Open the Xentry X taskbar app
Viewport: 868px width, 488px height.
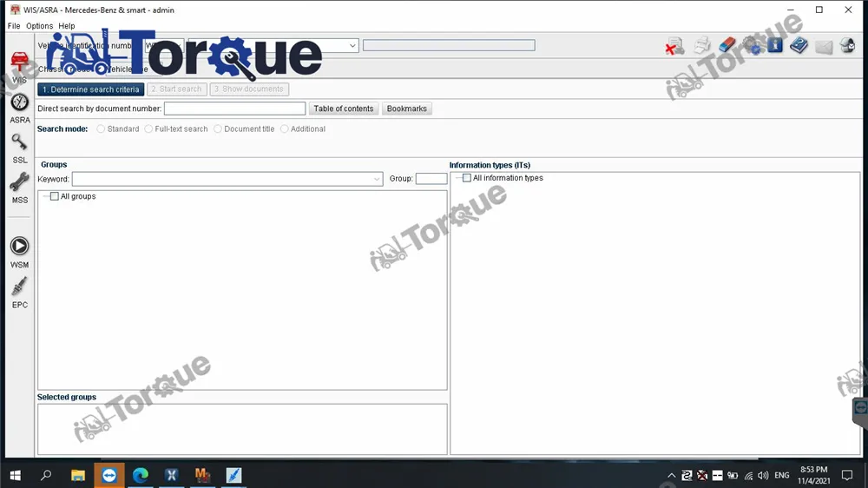172,475
